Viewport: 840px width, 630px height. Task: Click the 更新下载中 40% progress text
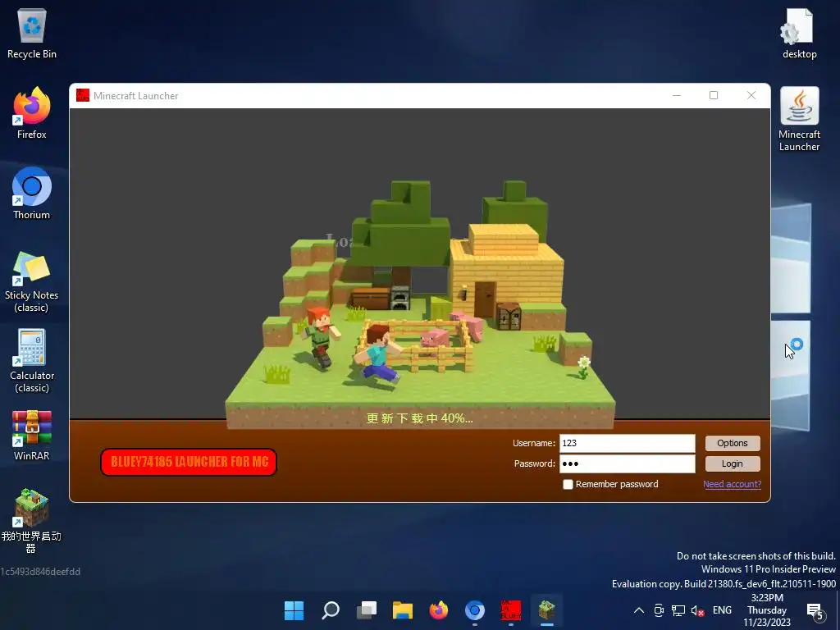[x=419, y=418]
